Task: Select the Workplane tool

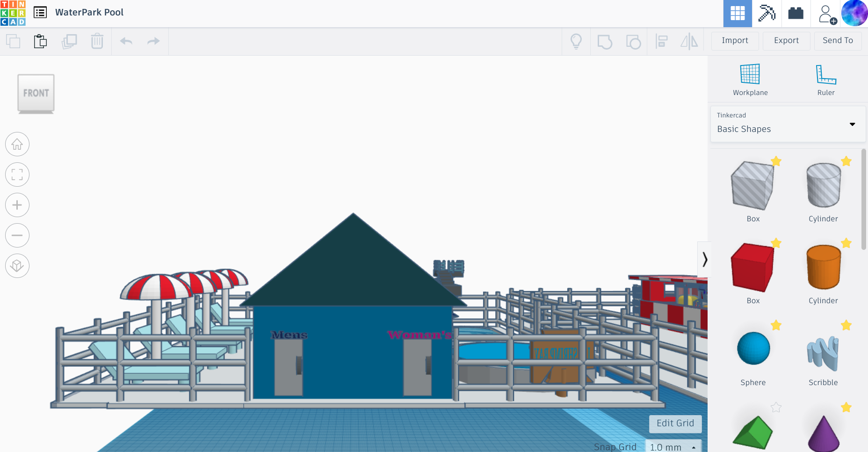Action: point(750,80)
